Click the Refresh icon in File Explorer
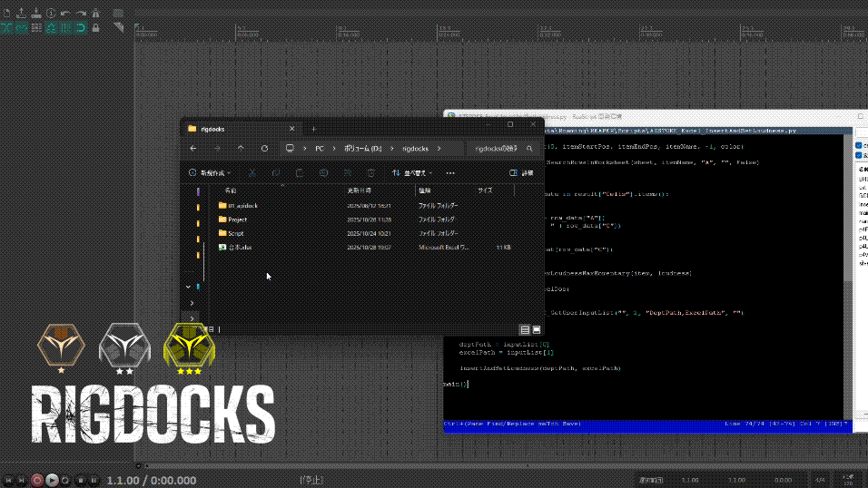 pyautogui.click(x=264, y=148)
